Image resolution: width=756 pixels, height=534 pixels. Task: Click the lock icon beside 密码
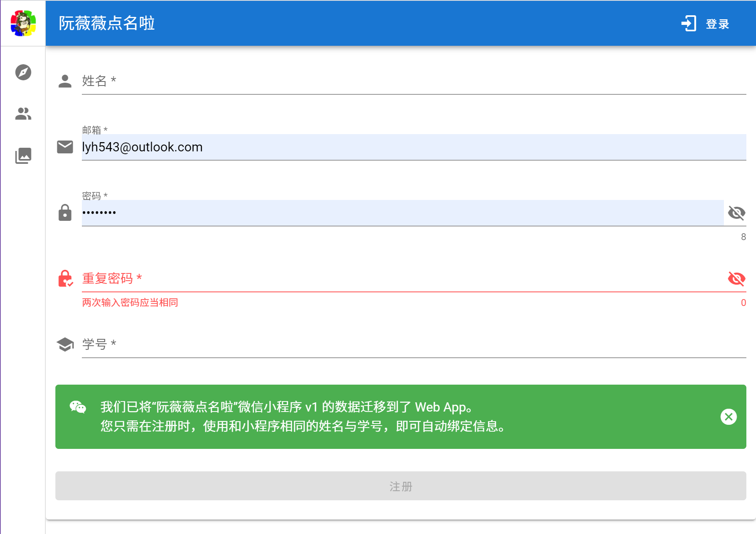(x=65, y=213)
